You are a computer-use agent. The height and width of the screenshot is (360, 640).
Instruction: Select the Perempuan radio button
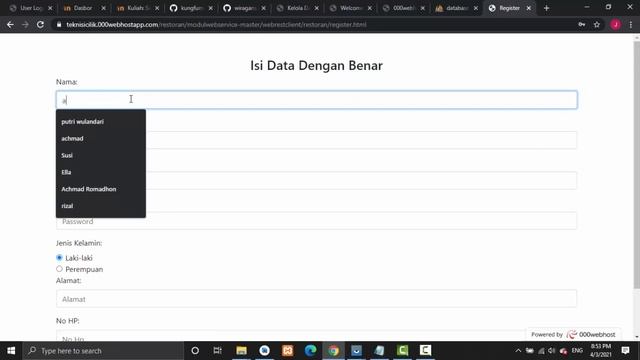click(x=59, y=269)
